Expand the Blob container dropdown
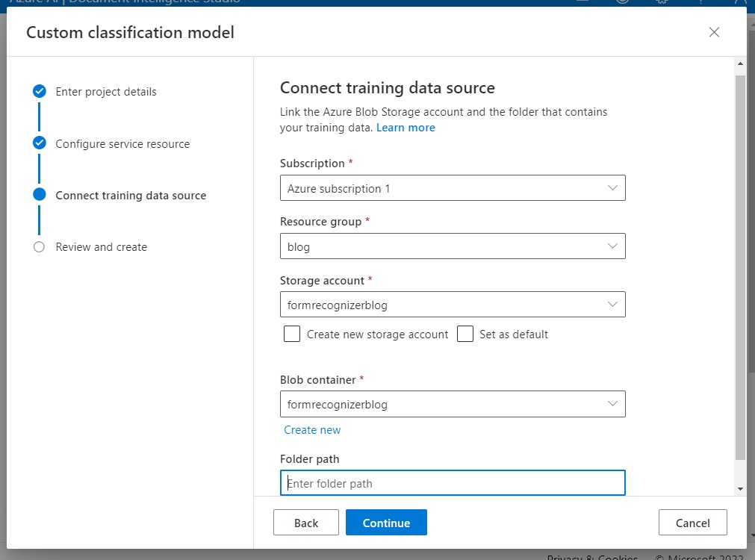This screenshot has width=755, height=560. [x=452, y=404]
